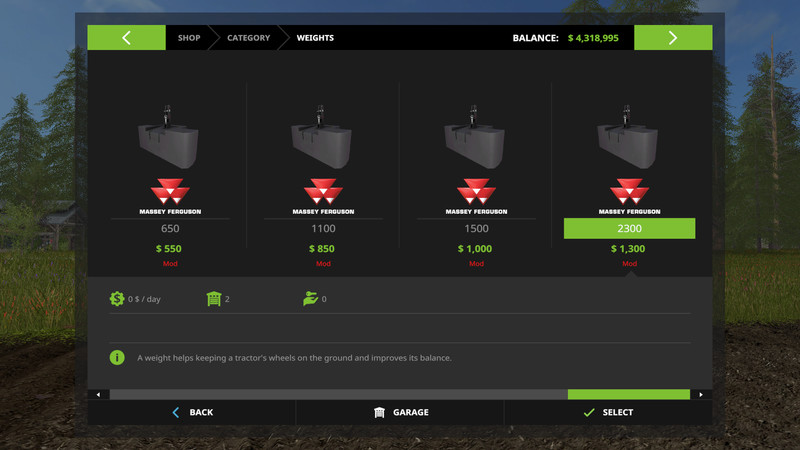The width and height of the screenshot is (800, 450).
Task: Select the 1100 weight thumbnail
Action: [x=321, y=138]
